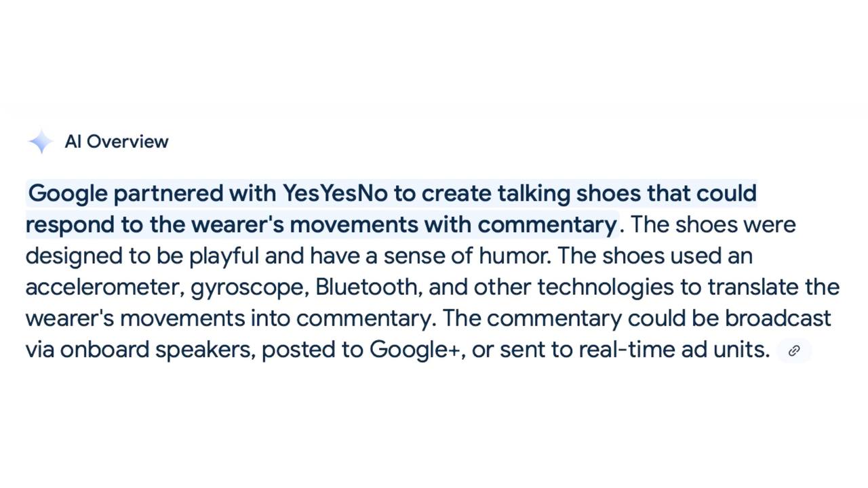Viewport: 868px width, 488px height.
Task: Click the "AI Overview" heading label
Action: (117, 142)
